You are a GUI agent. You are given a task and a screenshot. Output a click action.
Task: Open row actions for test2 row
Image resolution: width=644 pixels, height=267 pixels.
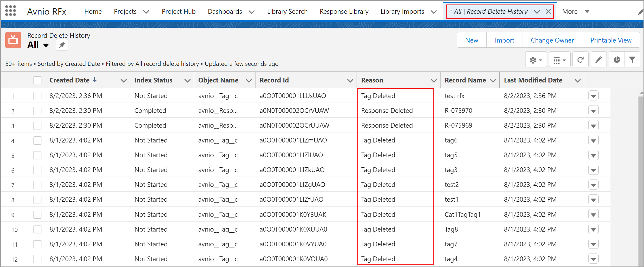[x=593, y=185]
